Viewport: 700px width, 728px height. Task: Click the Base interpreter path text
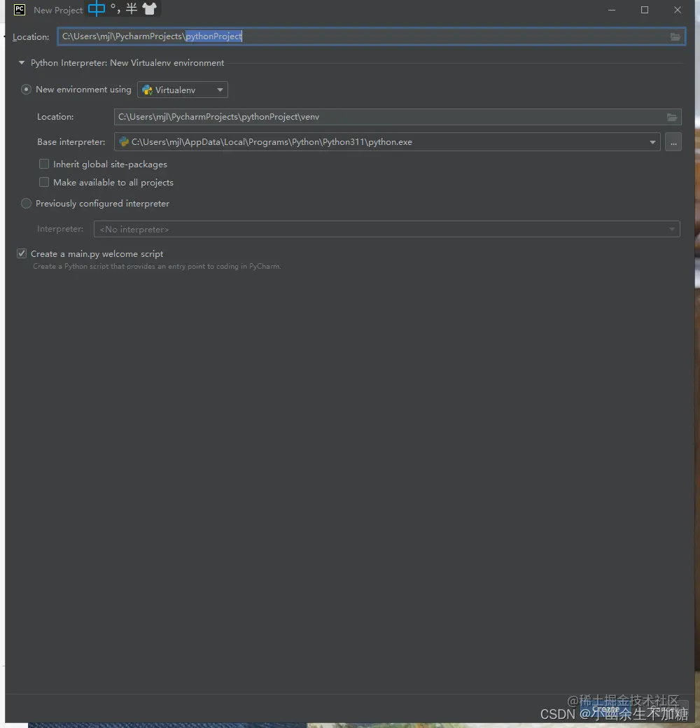(272, 142)
